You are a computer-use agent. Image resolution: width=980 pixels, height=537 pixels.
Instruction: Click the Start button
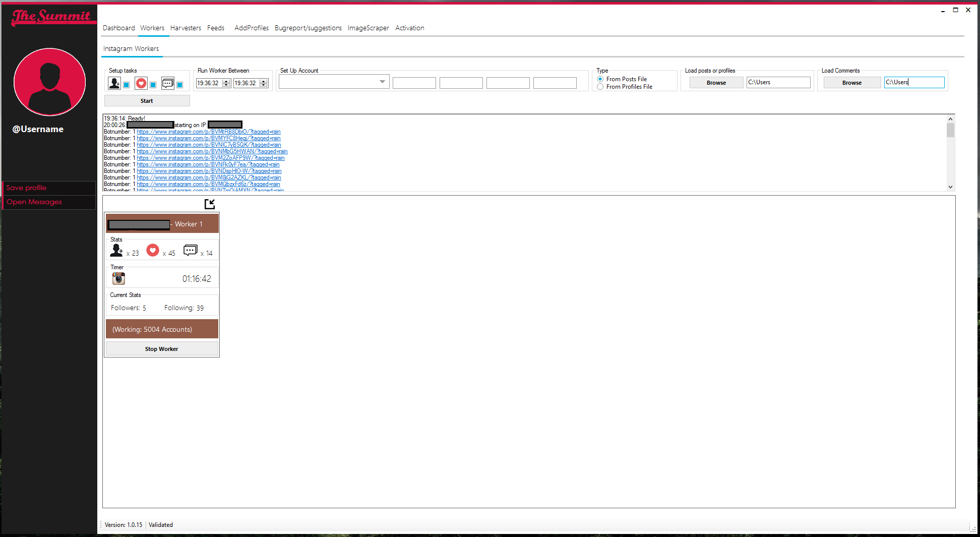[x=147, y=101]
